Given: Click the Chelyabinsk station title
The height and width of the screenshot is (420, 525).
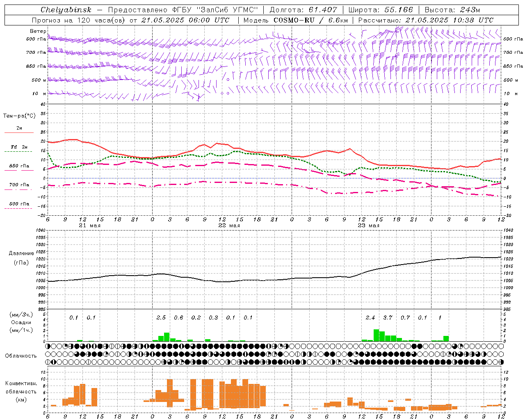Looking at the screenshot, I should point(66,10).
